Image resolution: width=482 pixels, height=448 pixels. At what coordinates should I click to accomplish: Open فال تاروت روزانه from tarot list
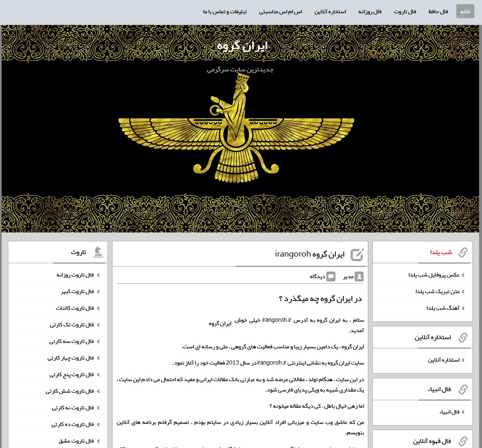75,275
